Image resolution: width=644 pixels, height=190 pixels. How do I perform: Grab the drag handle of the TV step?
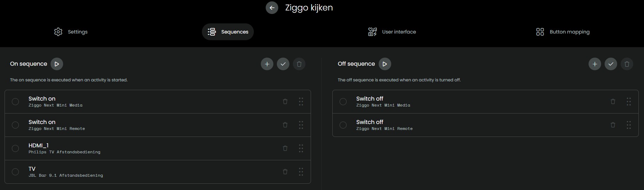301,172
